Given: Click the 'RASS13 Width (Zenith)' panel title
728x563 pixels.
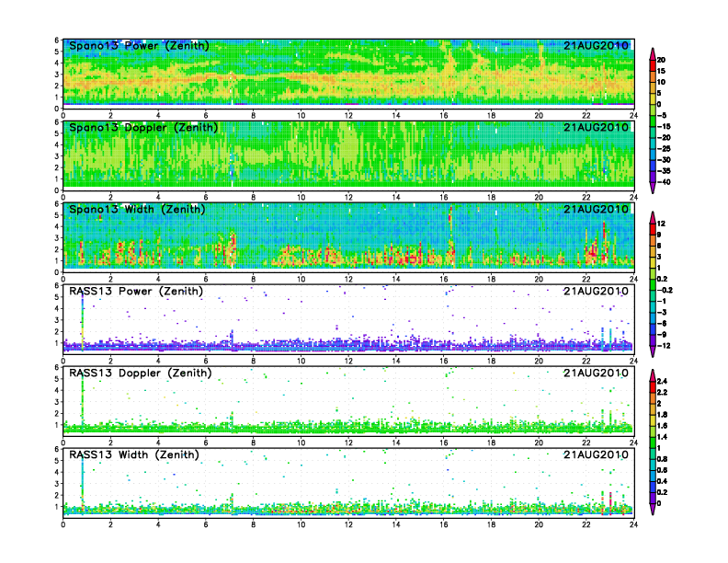Looking at the screenshot, I should coord(134,454).
